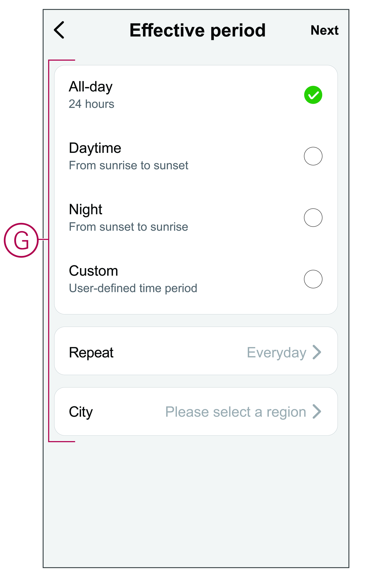Viewport: 392px width, 577px height.
Task: Click 'User-defined time period' description
Action: pyautogui.click(x=133, y=288)
